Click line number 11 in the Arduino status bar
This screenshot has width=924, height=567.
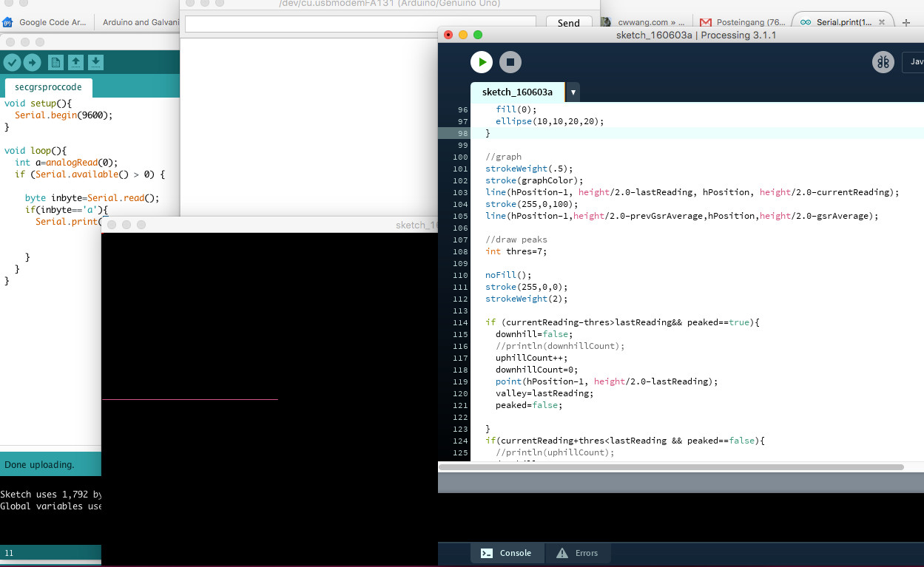(9, 553)
